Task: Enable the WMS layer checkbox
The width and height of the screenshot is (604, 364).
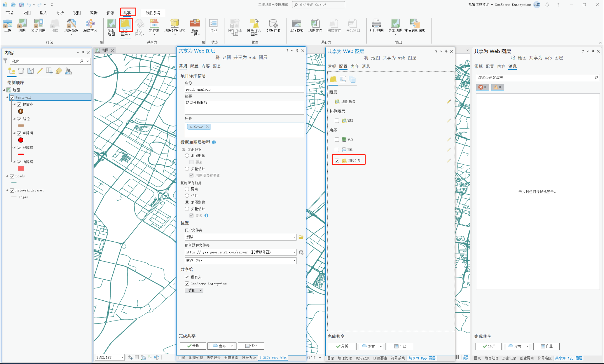Action: coord(337,121)
